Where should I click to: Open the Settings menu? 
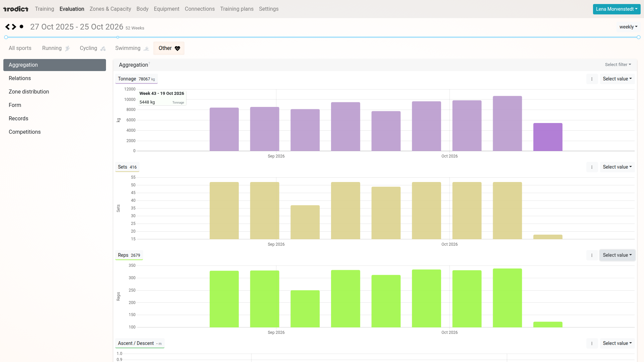click(x=269, y=9)
